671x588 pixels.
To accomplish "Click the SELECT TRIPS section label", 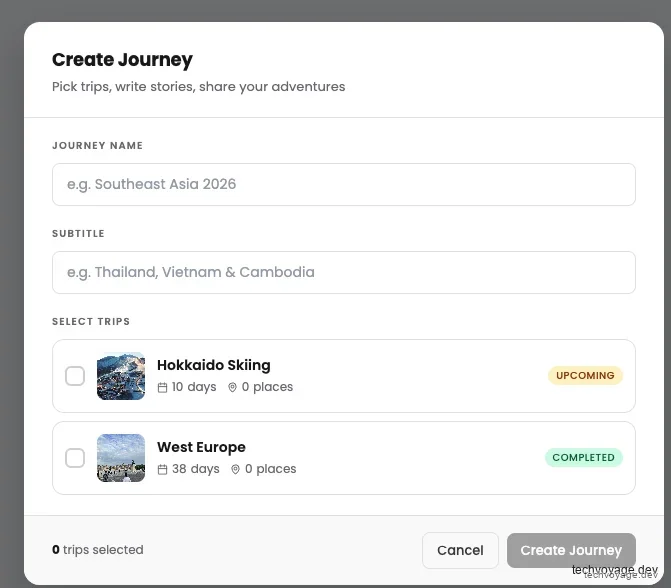I will pos(91,322).
